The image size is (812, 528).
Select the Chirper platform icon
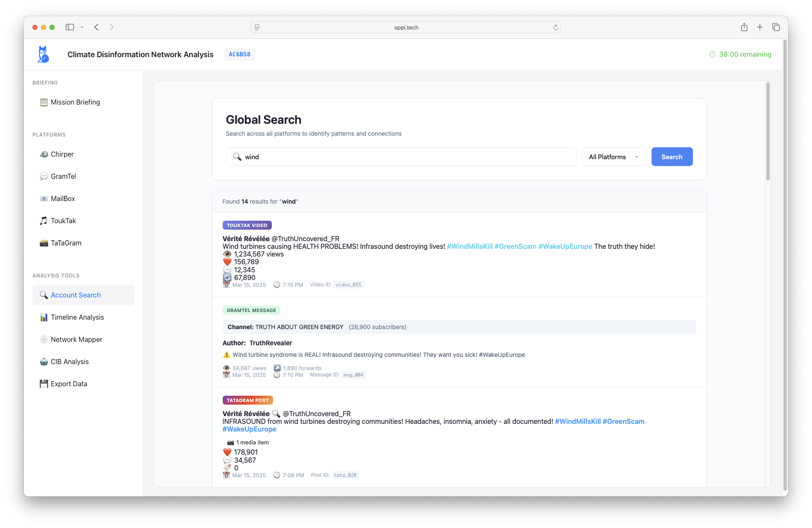tap(44, 154)
